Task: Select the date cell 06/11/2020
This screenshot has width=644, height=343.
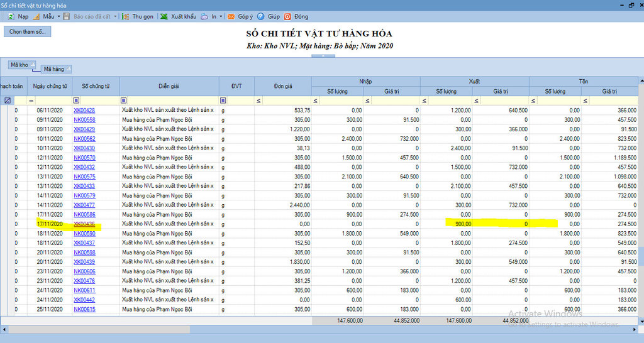Action: [x=50, y=111]
